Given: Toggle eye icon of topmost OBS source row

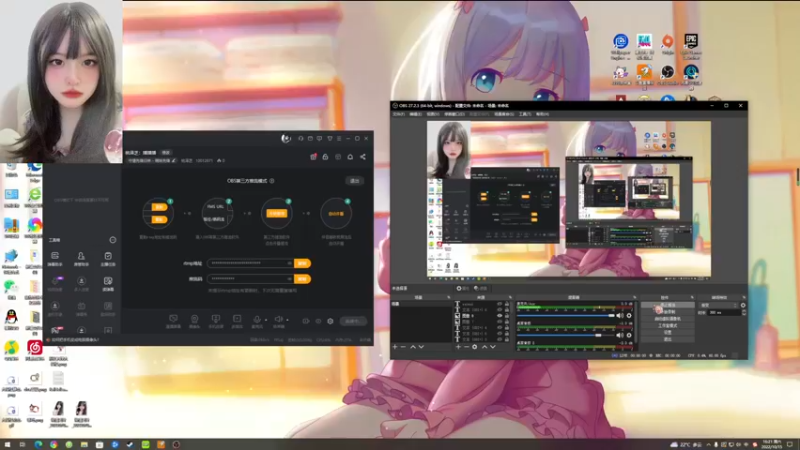Looking at the screenshot, I should pyautogui.click(x=499, y=304).
